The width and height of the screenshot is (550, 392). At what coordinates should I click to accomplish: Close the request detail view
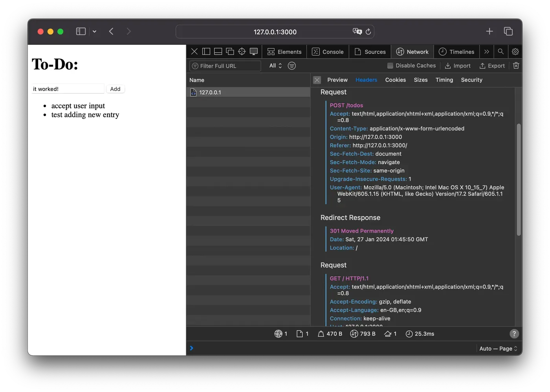[x=317, y=80]
